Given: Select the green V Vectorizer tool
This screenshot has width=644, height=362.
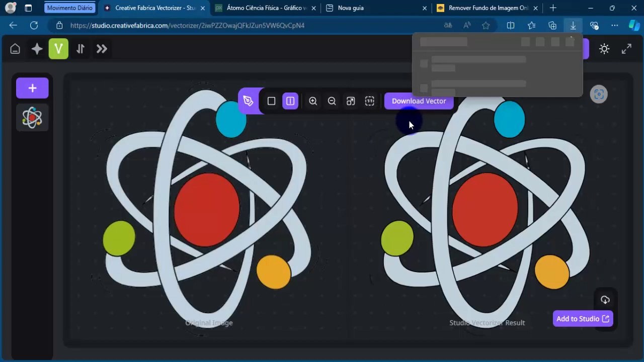Looking at the screenshot, I should (x=58, y=49).
